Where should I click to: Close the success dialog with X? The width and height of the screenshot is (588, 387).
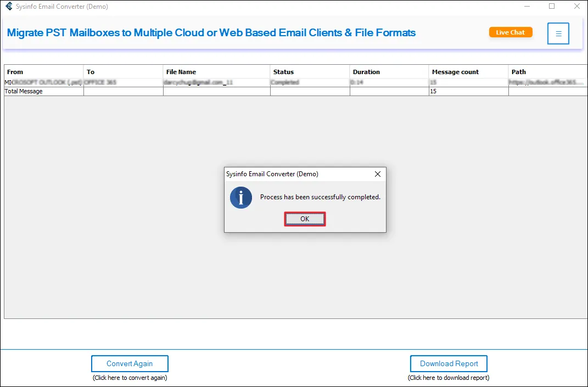pos(377,174)
